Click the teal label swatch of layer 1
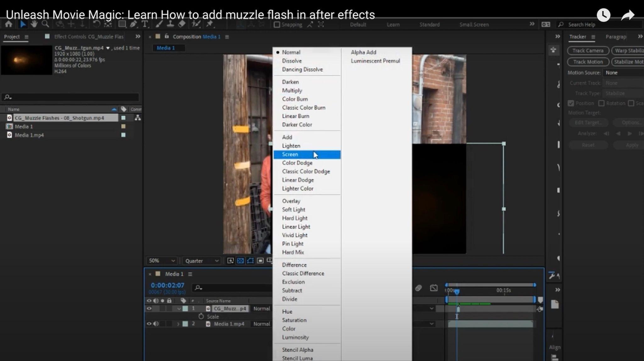 coord(185,308)
